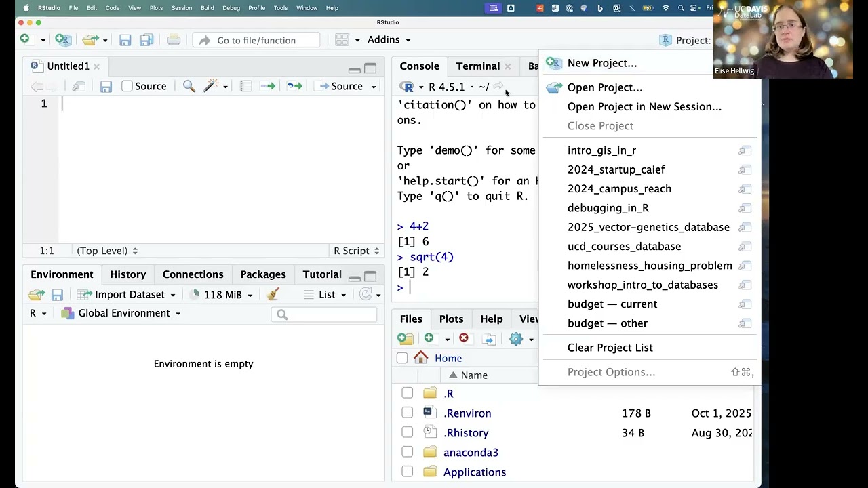Open the Global Environment dropdown
Image resolution: width=868 pixels, height=488 pixels.
(x=121, y=313)
